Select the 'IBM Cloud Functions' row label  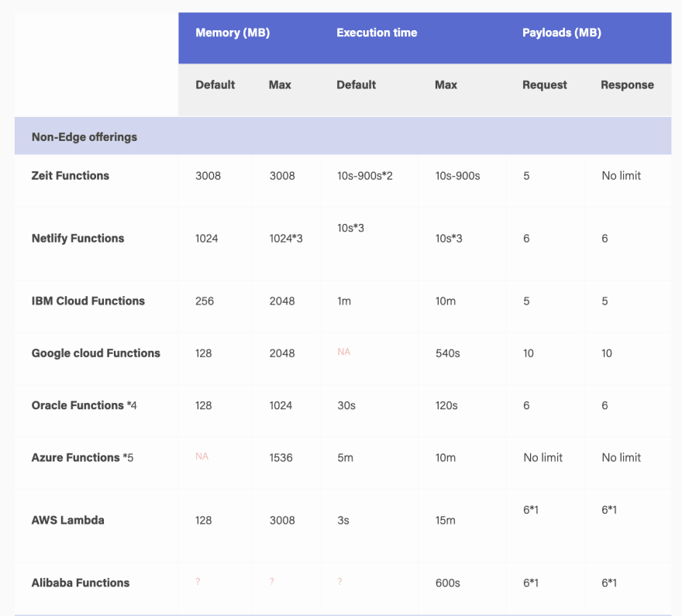point(88,301)
